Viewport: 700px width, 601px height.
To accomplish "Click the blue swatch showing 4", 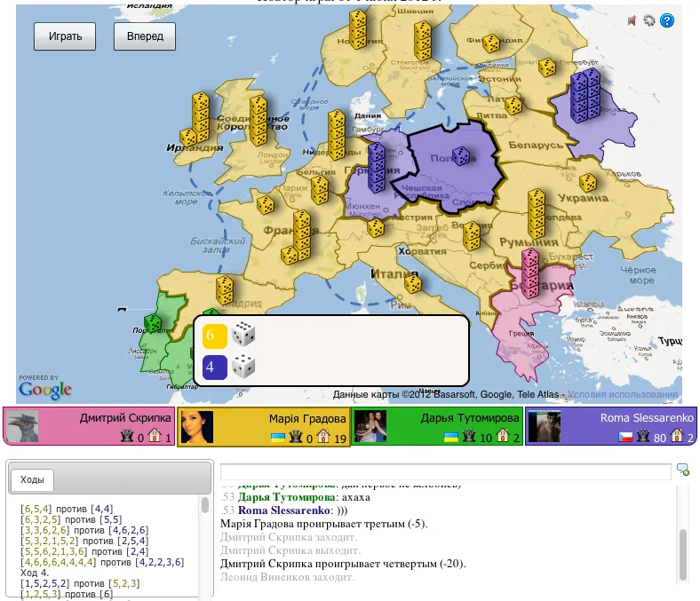I will coord(215,366).
